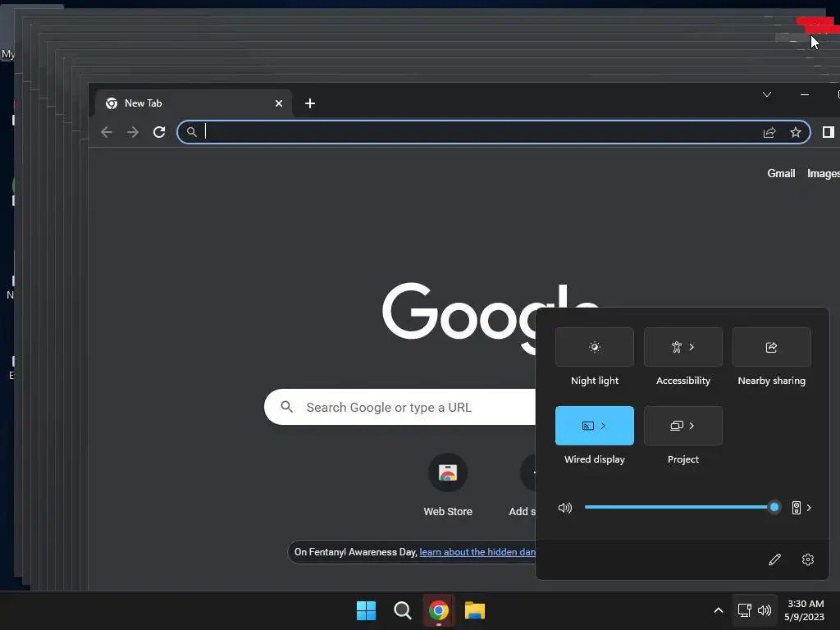Screen dimensions: 840x630
Task: Open the sound output device selector
Action: point(796,507)
